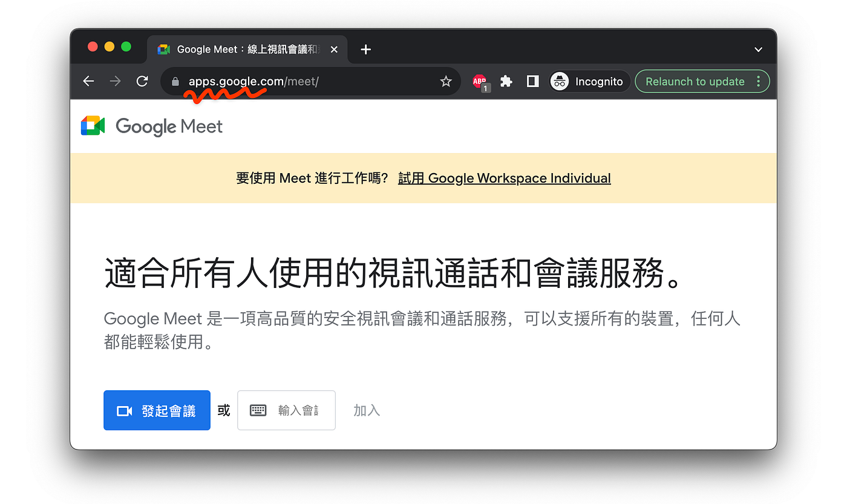Image resolution: width=847 pixels, height=504 pixels.
Task: Click the Google Meet logo
Action: pyautogui.click(x=152, y=126)
